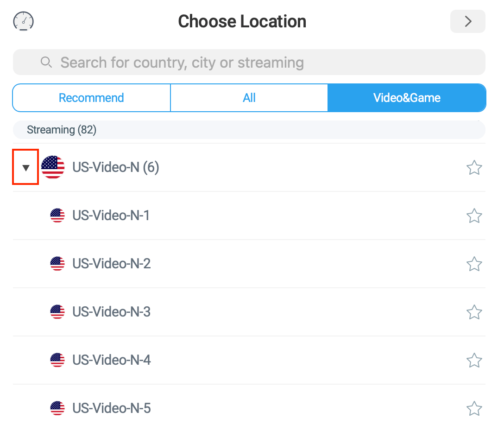
Task: Collapse the US-Video-N group triangle
Action: [26, 167]
